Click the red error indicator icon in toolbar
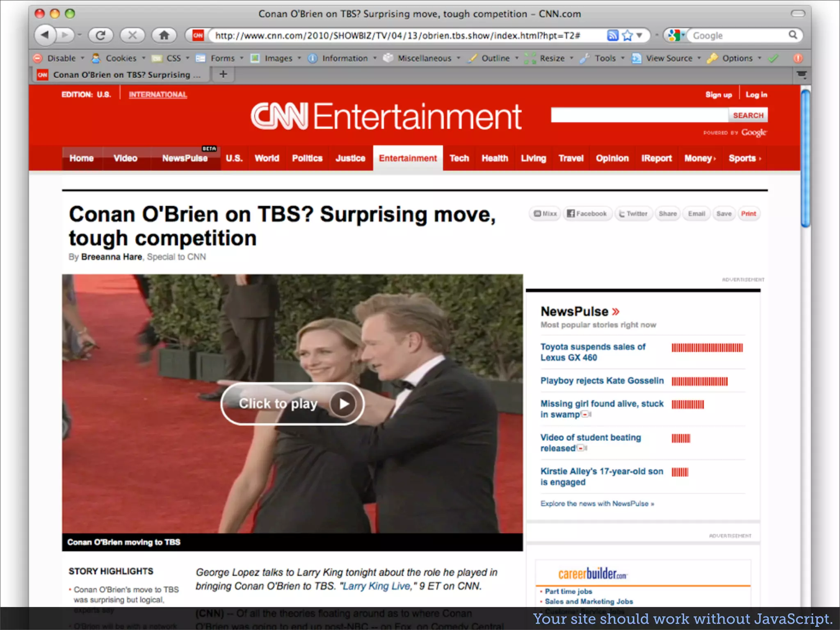This screenshot has width=840, height=630. 798,58
